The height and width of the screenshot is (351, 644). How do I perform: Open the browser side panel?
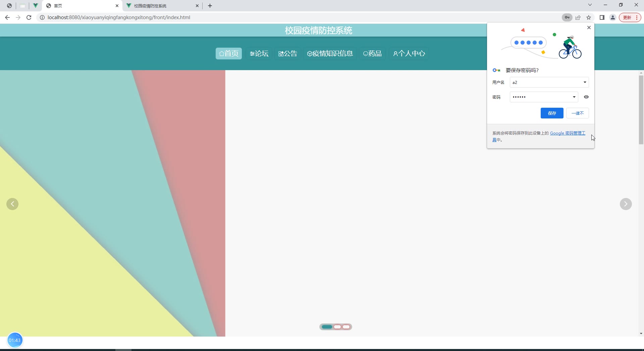click(x=602, y=17)
